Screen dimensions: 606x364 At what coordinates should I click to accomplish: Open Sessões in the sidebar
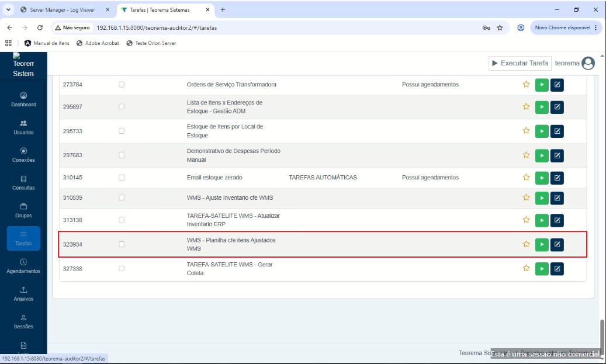23,322
